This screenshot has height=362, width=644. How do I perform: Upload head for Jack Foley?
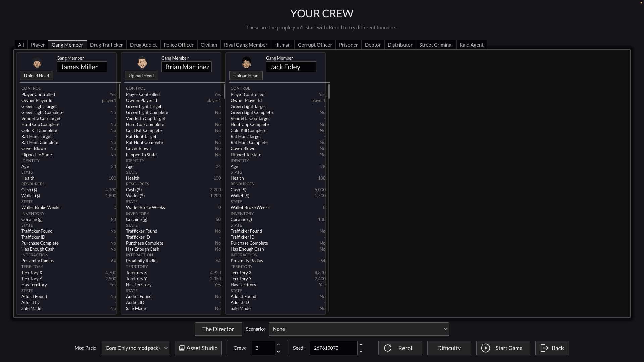pyautogui.click(x=246, y=76)
